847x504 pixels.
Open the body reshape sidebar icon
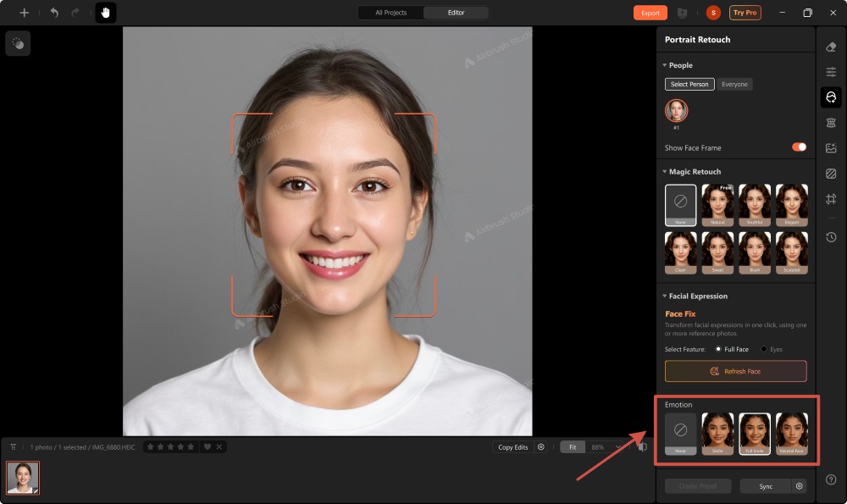pyautogui.click(x=831, y=123)
